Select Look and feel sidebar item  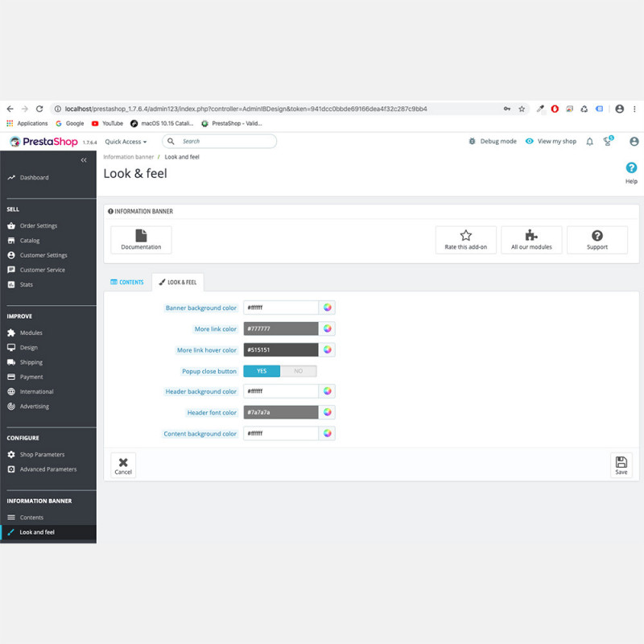tap(48, 532)
